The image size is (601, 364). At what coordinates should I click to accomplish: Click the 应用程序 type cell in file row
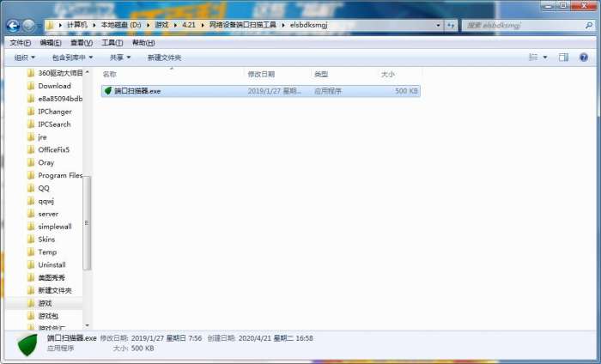click(x=328, y=91)
